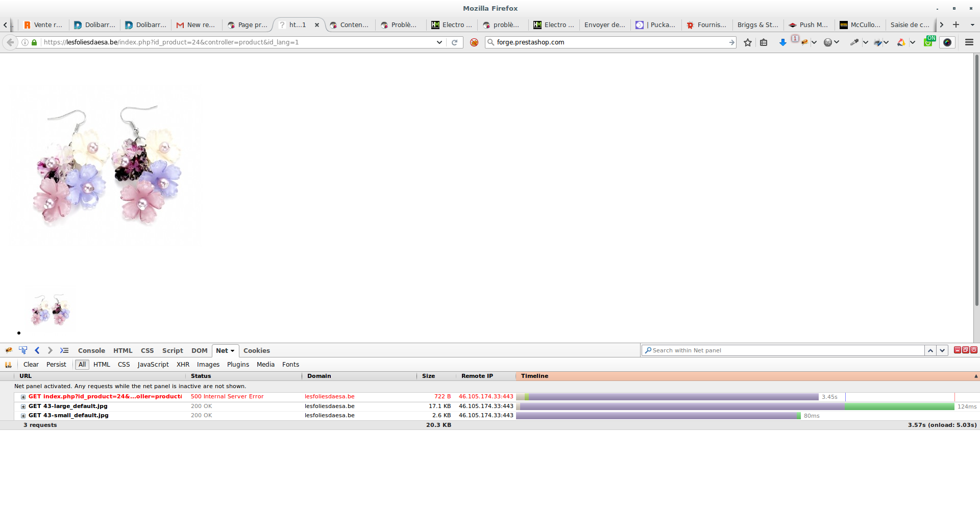Show bookmarks list icon
Screen dimensions: 980x526
point(764,42)
